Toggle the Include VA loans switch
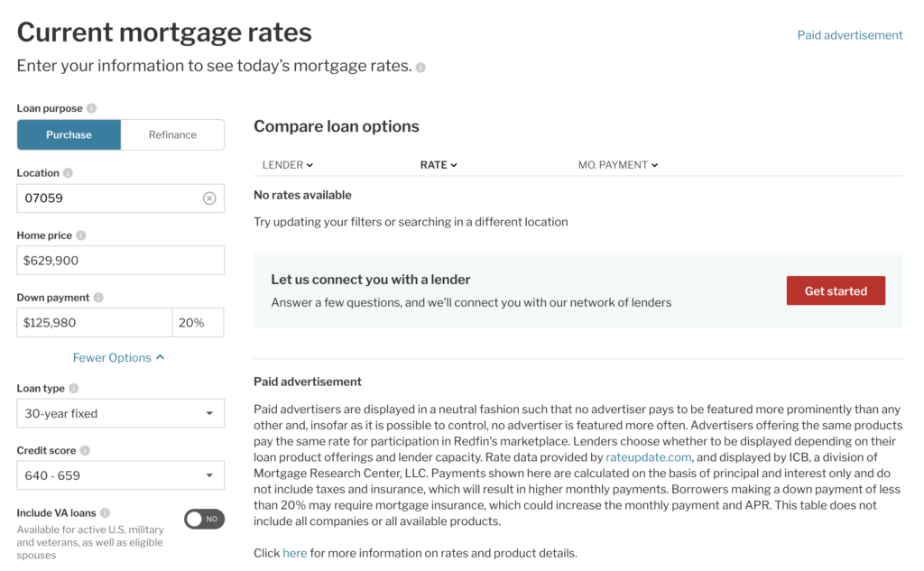Screen dimensions: 924x571 204,520
